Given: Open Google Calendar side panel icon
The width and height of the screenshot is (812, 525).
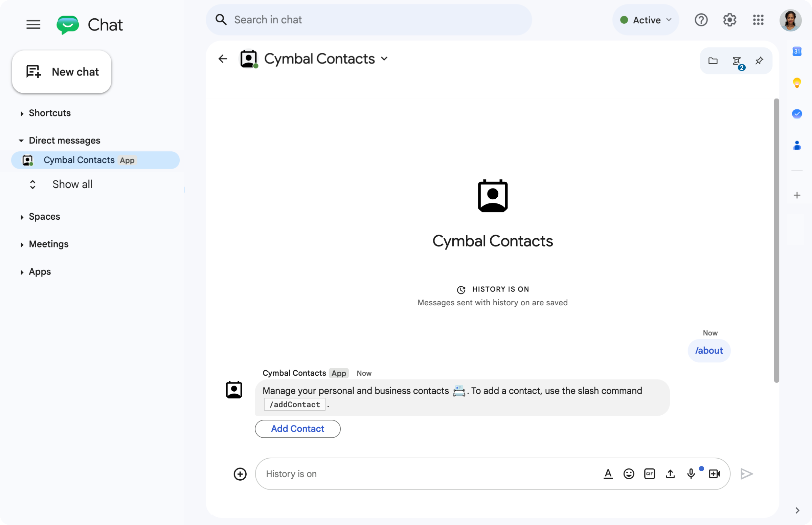Looking at the screenshot, I should pos(797,51).
